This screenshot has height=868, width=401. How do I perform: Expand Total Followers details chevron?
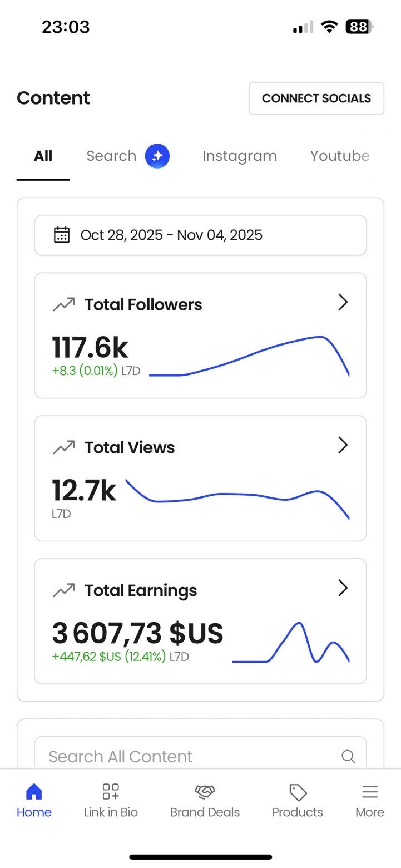tap(343, 303)
